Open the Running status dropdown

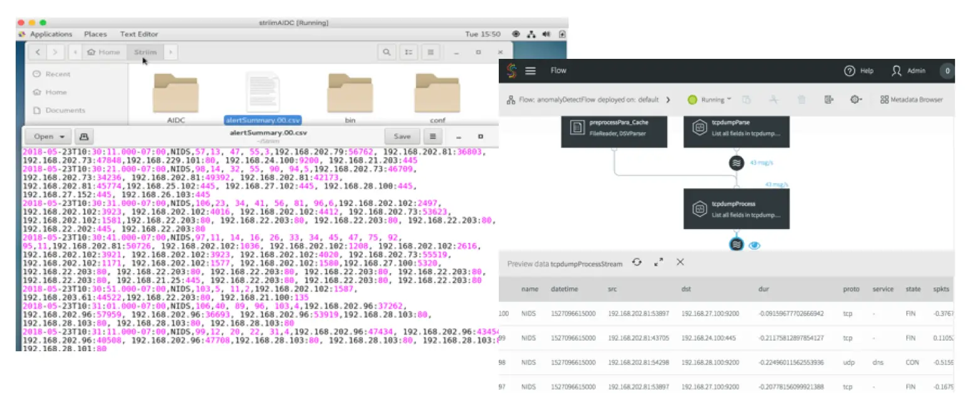click(x=711, y=100)
